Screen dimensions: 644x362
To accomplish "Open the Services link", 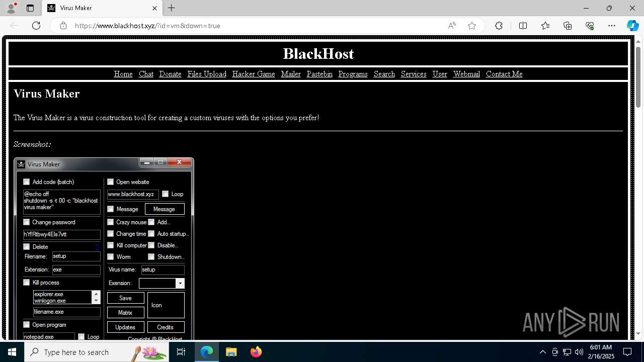I will point(414,74).
